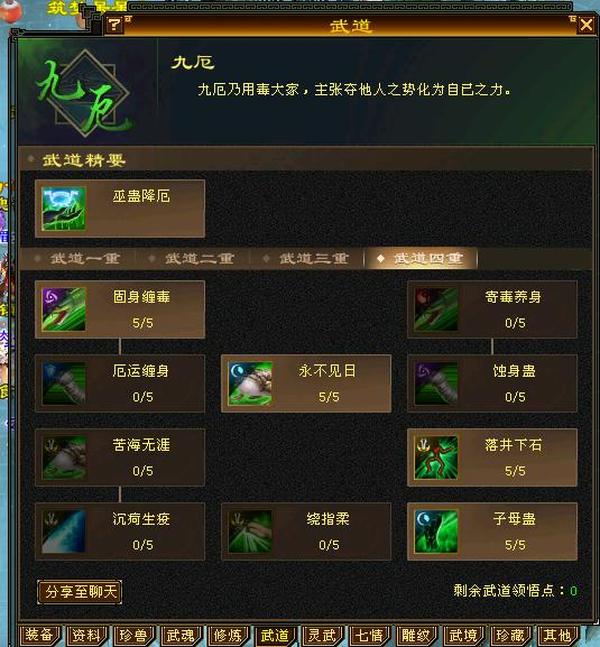Close the 武道 window
This screenshot has height=647, width=600.
pyautogui.click(x=586, y=25)
